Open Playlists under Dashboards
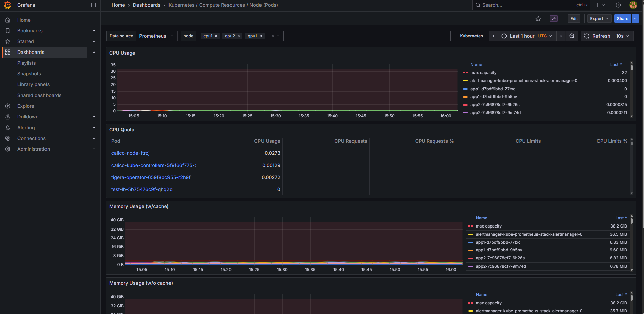The image size is (644, 314). pyautogui.click(x=26, y=63)
